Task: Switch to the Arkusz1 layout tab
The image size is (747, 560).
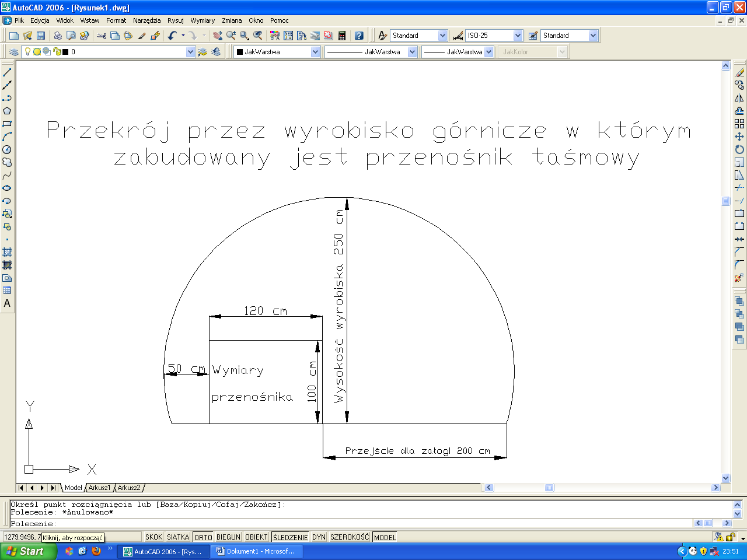Action: [99, 488]
